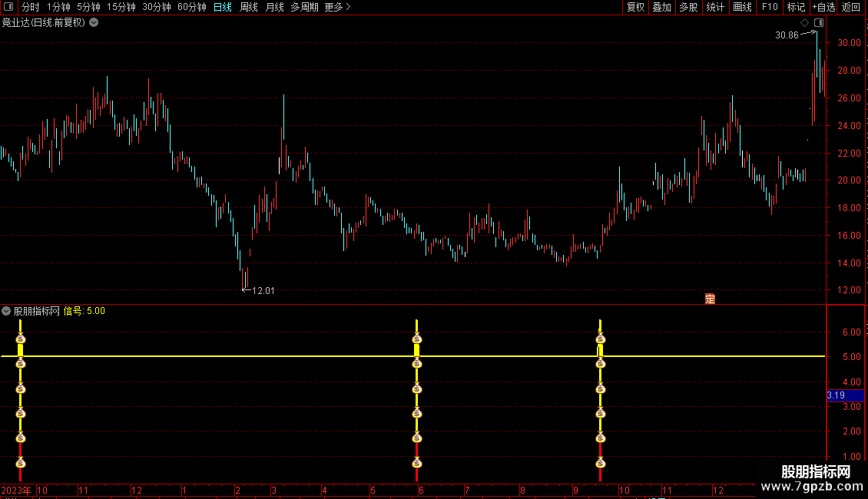Click the top money-bag signal icon near late September
868x499 pixels.
(601, 339)
